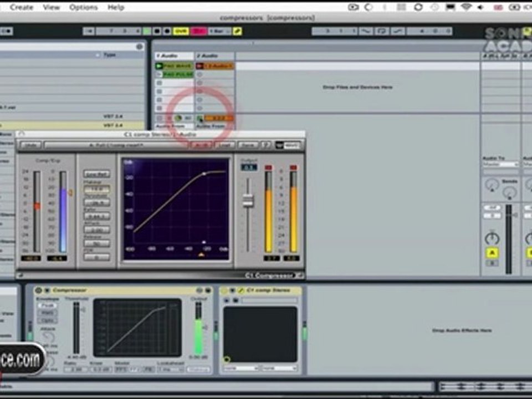Click the Waves logo in C1 plugin

click(x=288, y=145)
